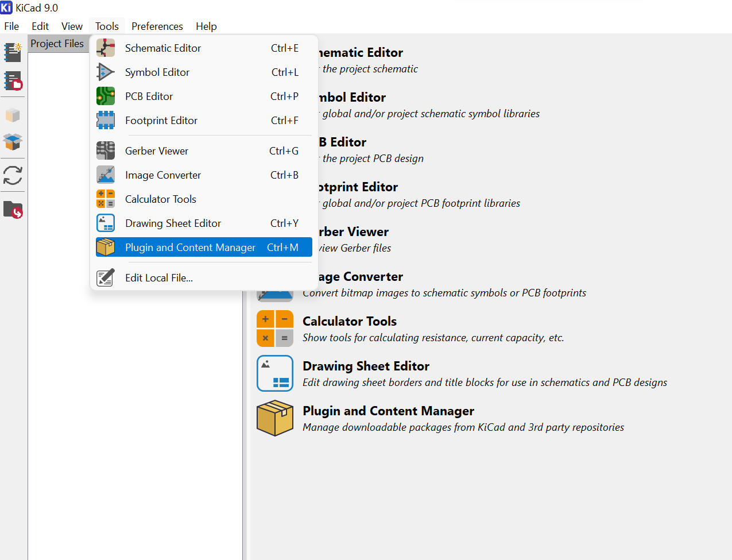Select Symbol Editor in the Tools menu
732x560 pixels.
(x=157, y=72)
